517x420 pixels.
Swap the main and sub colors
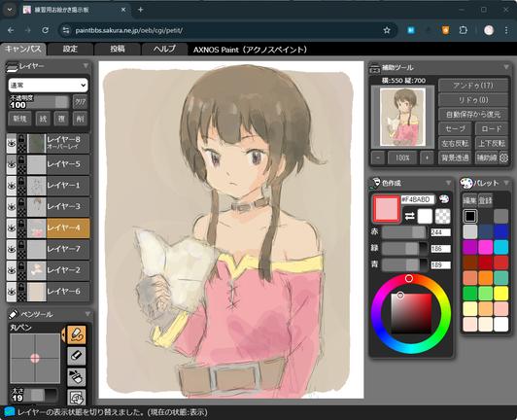[409, 216]
